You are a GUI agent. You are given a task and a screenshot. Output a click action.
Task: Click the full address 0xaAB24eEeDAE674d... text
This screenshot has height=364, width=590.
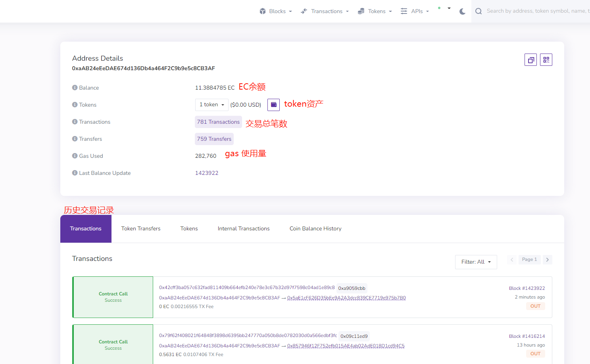coord(143,68)
